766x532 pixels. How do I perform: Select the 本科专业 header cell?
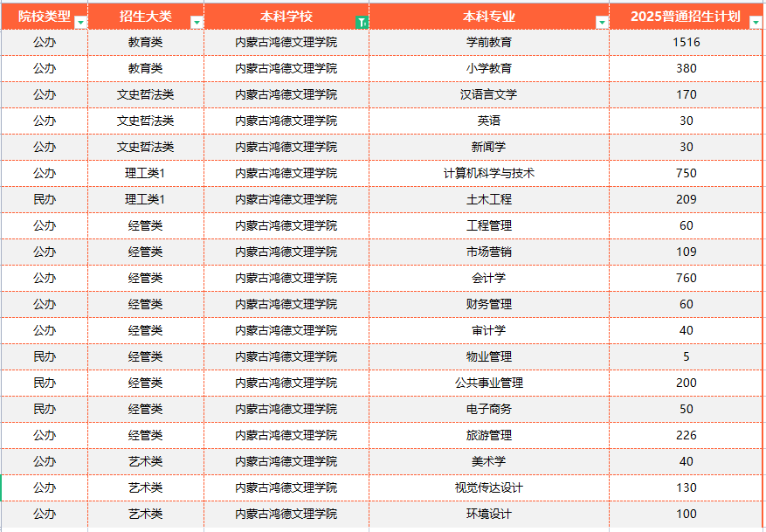[x=489, y=17]
